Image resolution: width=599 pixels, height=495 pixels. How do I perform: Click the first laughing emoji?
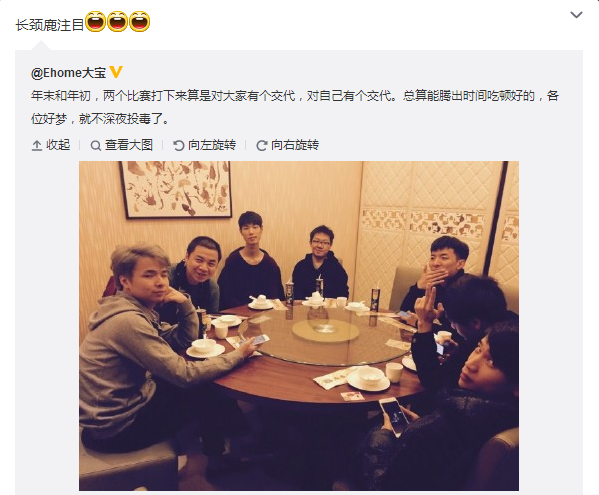tap(95, 21)
